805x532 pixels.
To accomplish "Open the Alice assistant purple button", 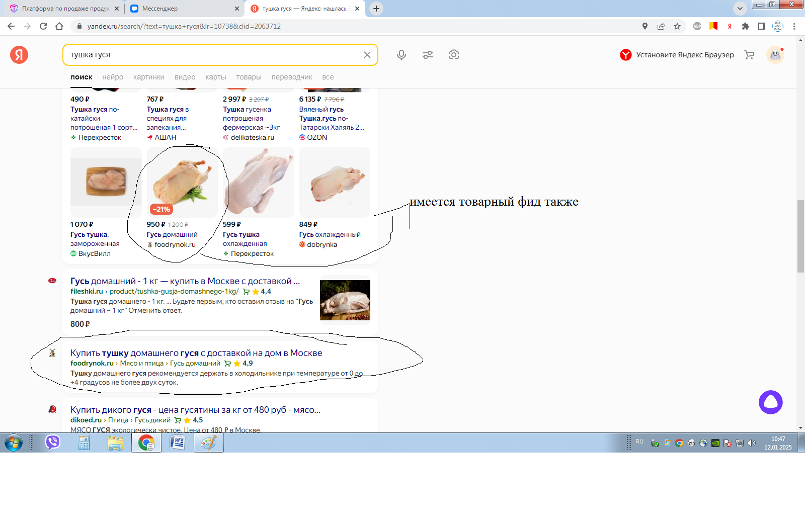I will pyautogui.click(x=771, y=402).
